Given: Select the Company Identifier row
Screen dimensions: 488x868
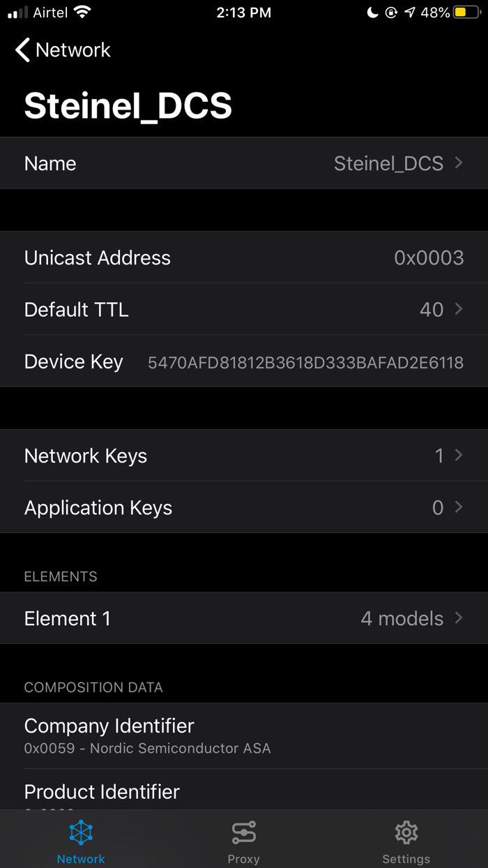Looking at the screenshot, I should 244,735.
